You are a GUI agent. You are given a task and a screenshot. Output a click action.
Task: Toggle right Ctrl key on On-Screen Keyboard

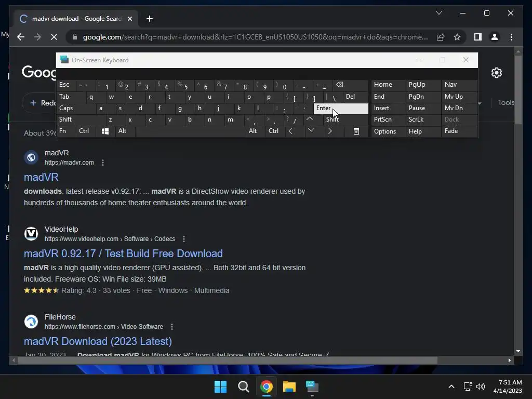coord(275,131)
